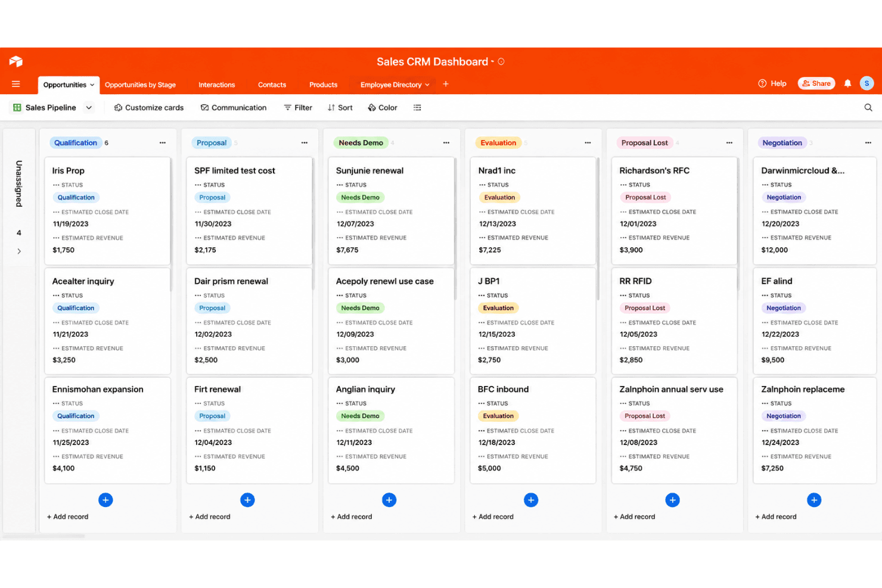Open Proposal column options menu
Screen dimensions: 882x588
(305, 143)
